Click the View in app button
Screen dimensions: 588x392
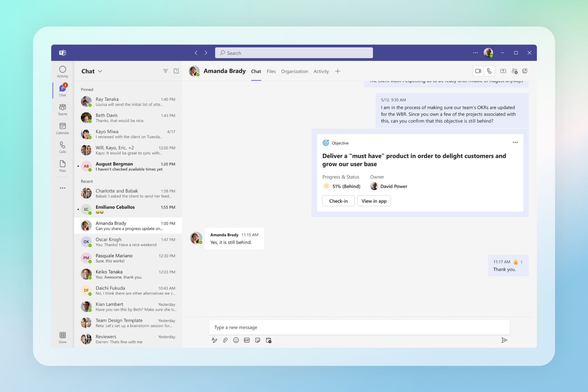(374, 201)
